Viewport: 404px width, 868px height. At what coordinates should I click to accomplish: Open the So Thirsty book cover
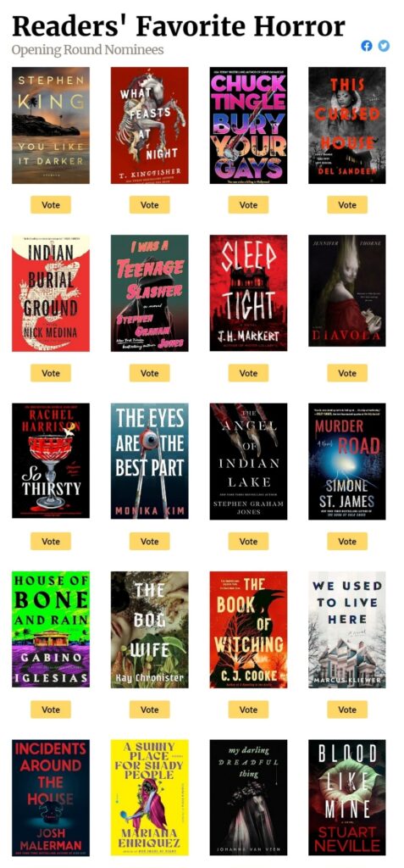click(51, 460)
